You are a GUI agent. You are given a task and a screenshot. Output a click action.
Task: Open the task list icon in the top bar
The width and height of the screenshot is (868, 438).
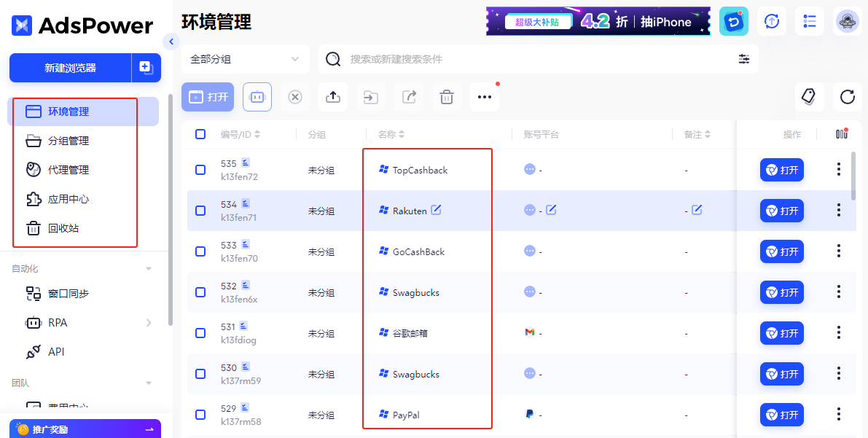pos(809,22)
